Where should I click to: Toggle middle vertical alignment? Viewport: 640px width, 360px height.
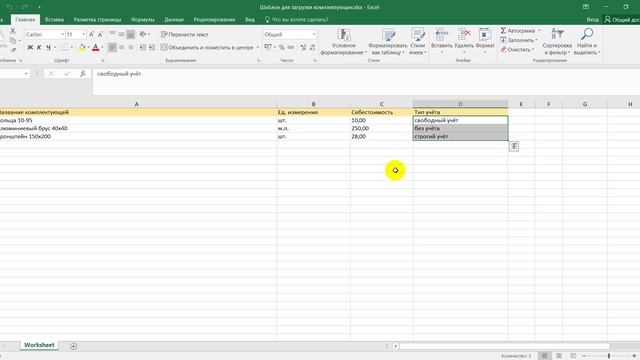121,34
